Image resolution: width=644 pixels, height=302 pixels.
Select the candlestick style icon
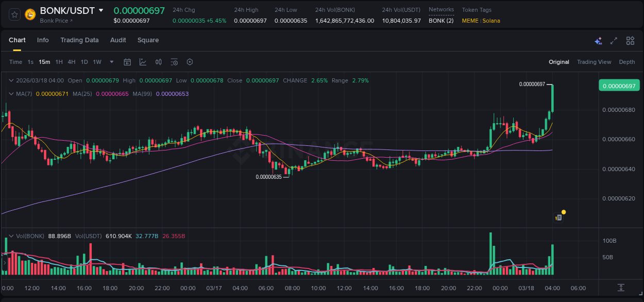(159, 62)
